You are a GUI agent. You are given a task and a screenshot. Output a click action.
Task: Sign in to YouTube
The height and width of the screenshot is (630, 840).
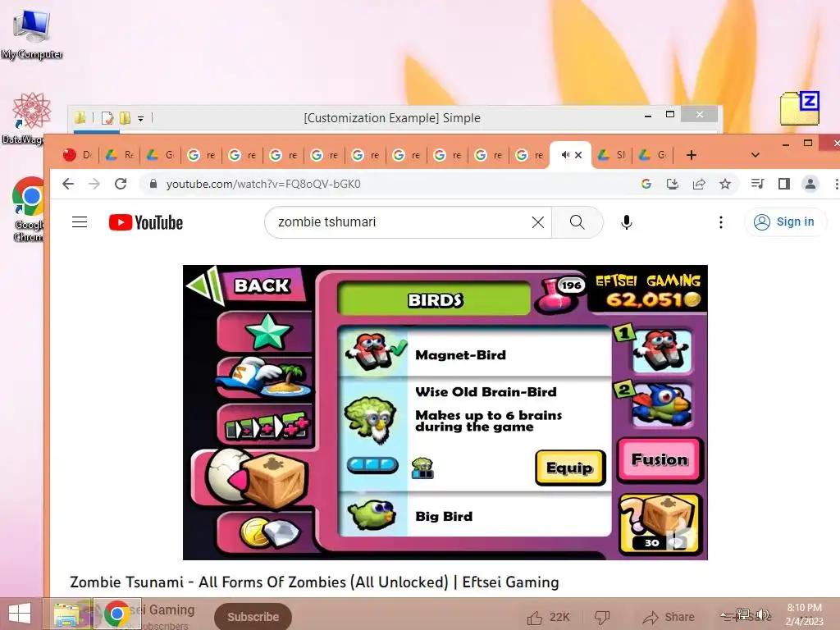click(x=785, y=221)
